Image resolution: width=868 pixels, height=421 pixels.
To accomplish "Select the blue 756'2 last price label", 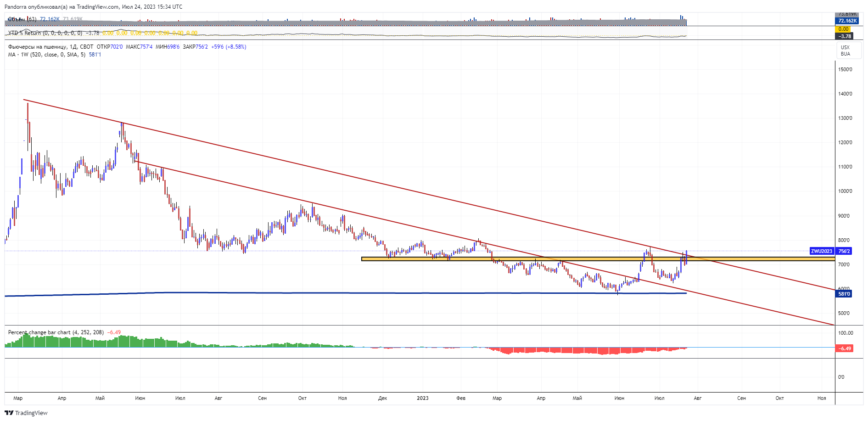I will 844,251.
